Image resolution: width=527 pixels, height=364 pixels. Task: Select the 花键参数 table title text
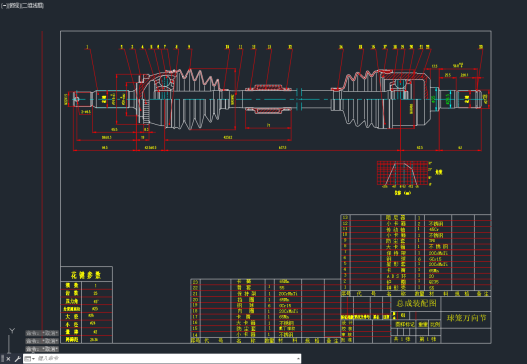click(86, 275)
